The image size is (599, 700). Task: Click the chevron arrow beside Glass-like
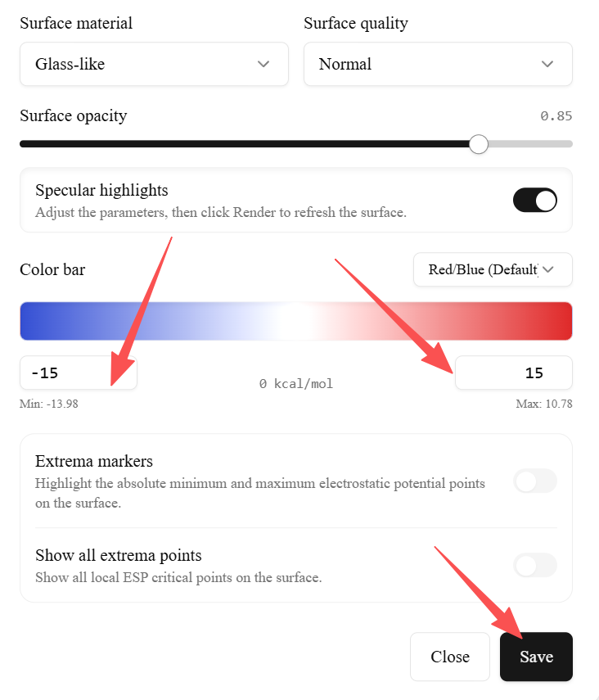[263, 64]
